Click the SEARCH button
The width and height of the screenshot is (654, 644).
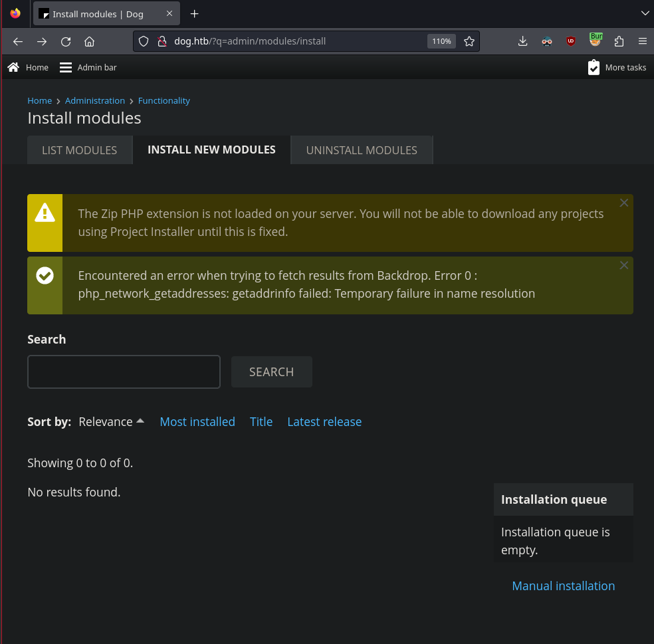272,372
